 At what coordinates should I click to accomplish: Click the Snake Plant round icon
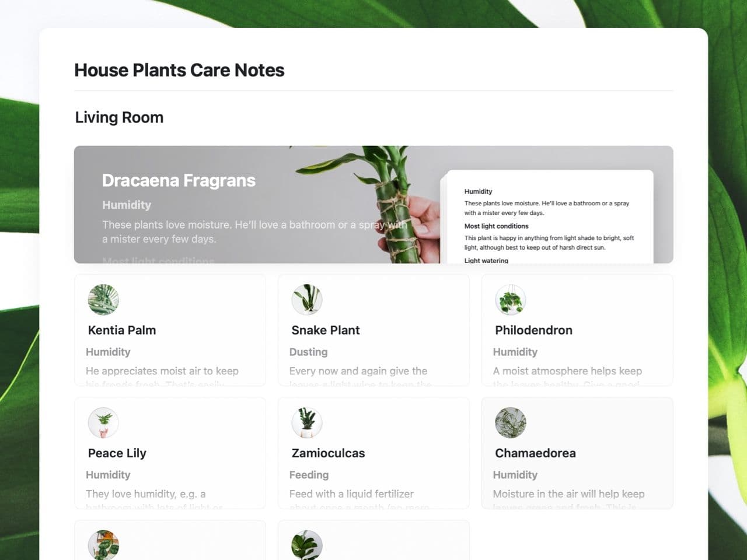coord(307,300)
